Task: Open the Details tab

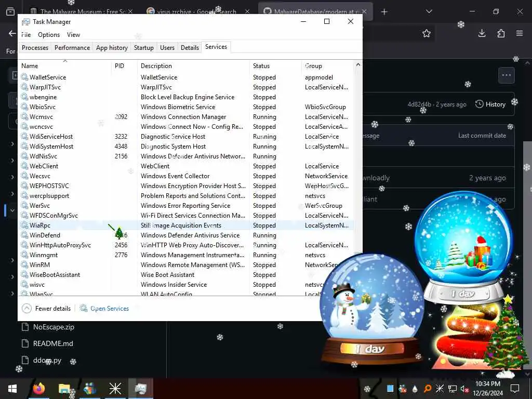Action: pos(190,47)
